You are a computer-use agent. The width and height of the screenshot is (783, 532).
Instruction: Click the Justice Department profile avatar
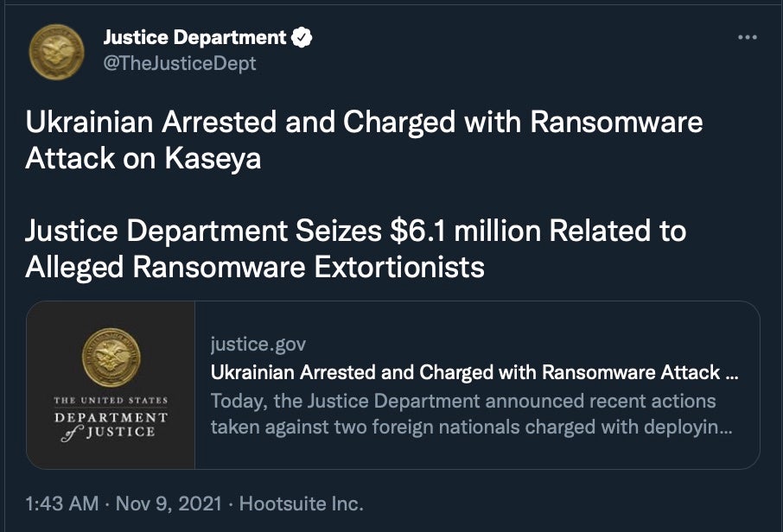pos(56,51)
